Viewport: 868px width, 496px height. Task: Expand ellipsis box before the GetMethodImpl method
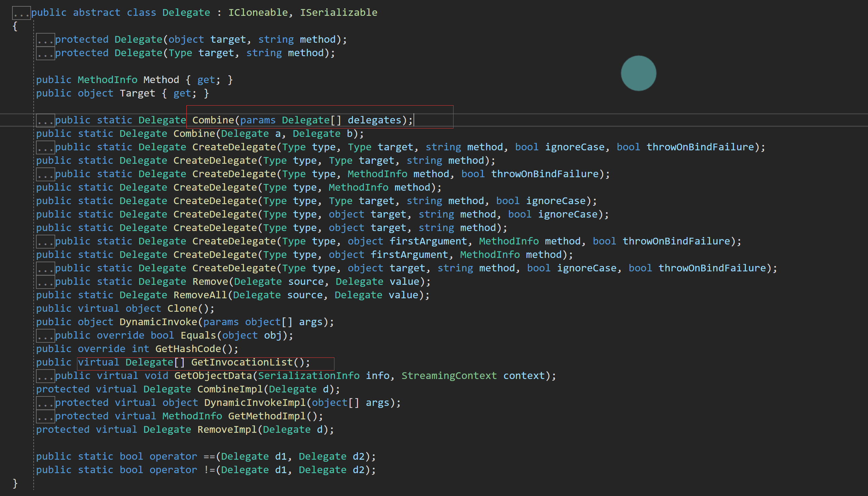click(45, 416)
